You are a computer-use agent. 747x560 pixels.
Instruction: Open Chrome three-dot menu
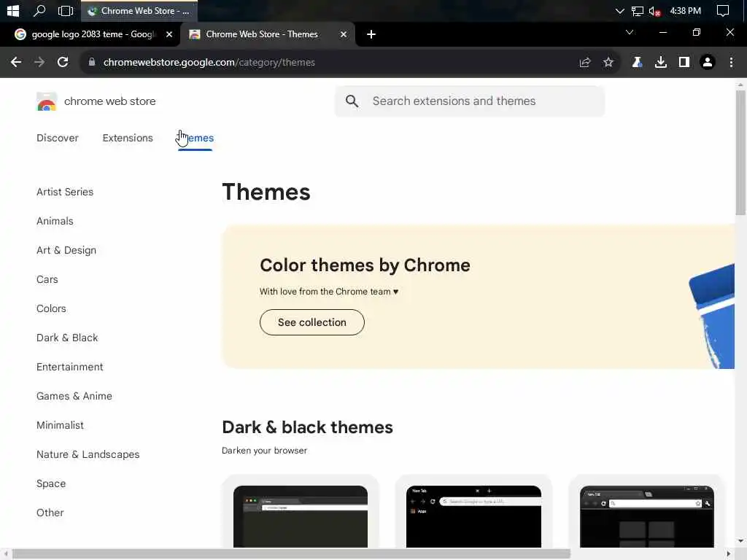(x=731, y=63)
